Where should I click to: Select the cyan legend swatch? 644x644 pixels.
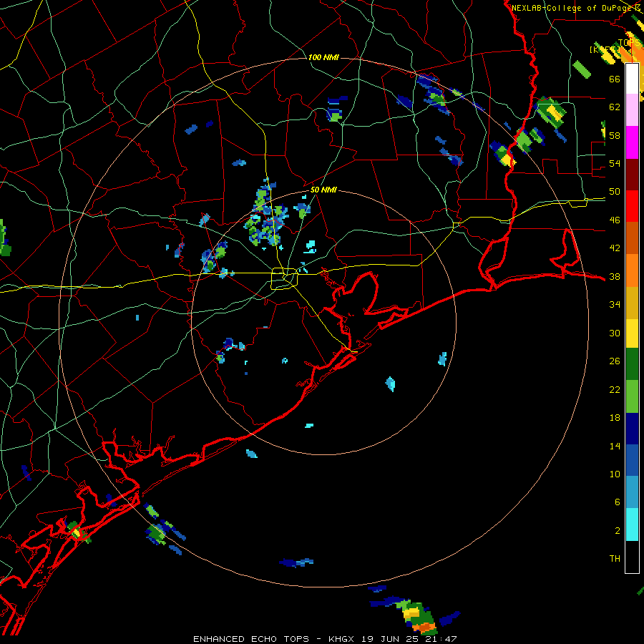632,525
